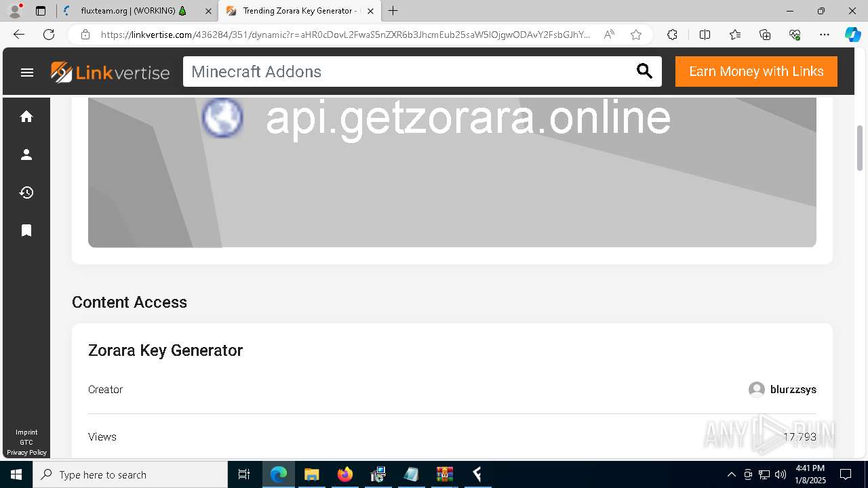Open Browser essentials
Image resolution: width=868 pixels, height=488 pixels.
coord(795,35)
